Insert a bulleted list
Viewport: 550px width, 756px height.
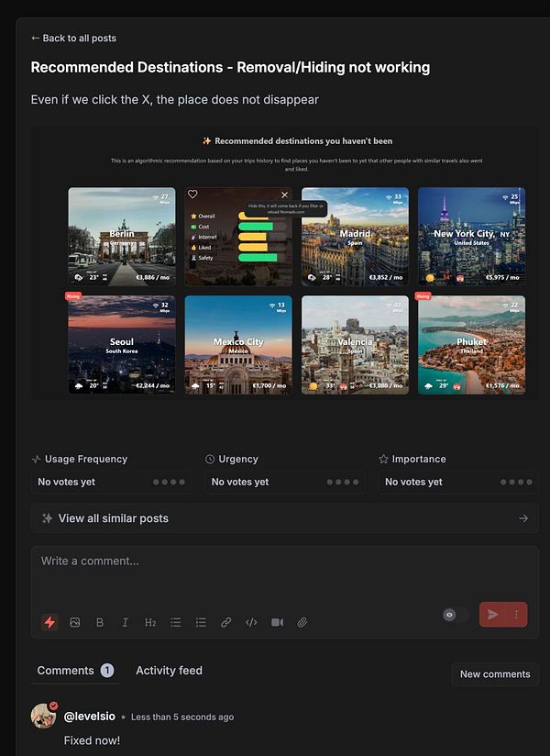click(x=176, y=622)
